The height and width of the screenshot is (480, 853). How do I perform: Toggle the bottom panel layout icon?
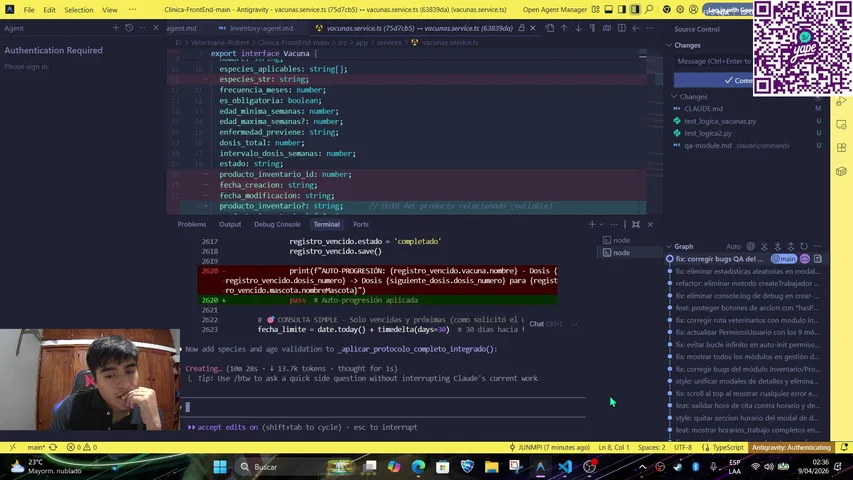[609, 9]
